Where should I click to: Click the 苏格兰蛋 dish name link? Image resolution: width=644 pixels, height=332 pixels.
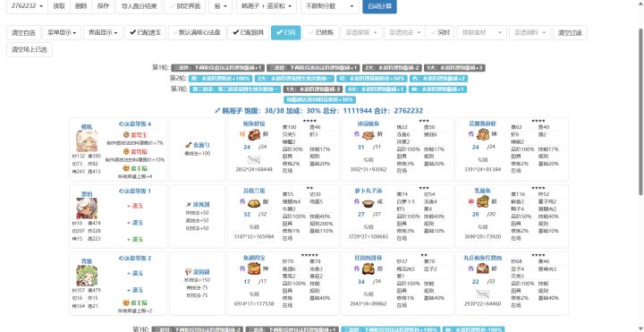[254, 192]
